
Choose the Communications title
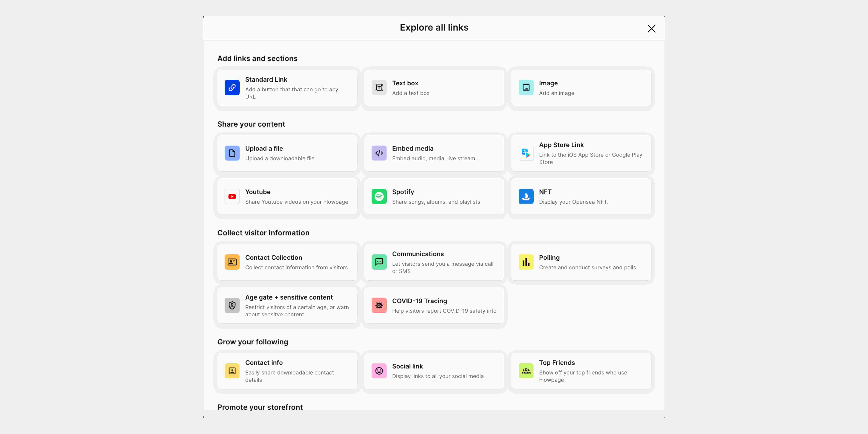pos(418,254)
